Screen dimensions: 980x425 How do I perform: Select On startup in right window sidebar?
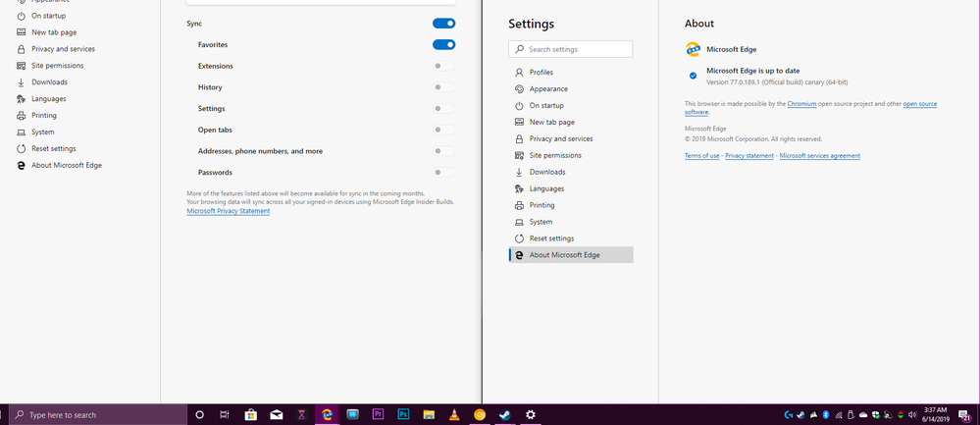point(571,106)
